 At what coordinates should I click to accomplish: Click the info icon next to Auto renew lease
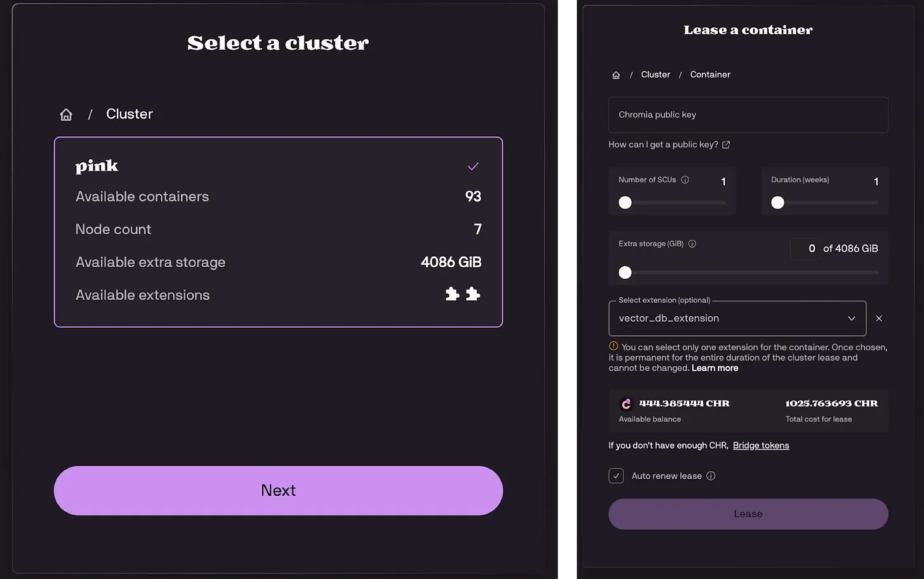click(x=711, y=476)
